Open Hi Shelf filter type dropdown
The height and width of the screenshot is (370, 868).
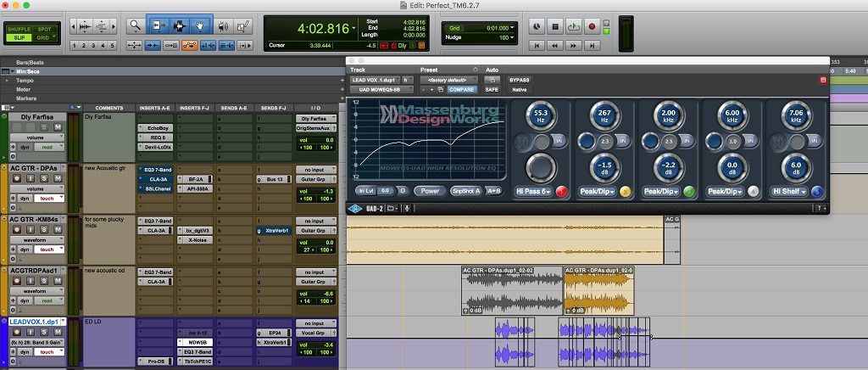[790, 192]
